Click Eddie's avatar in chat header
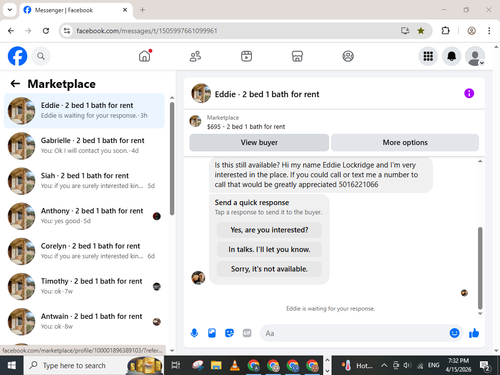 pos(201,93)
